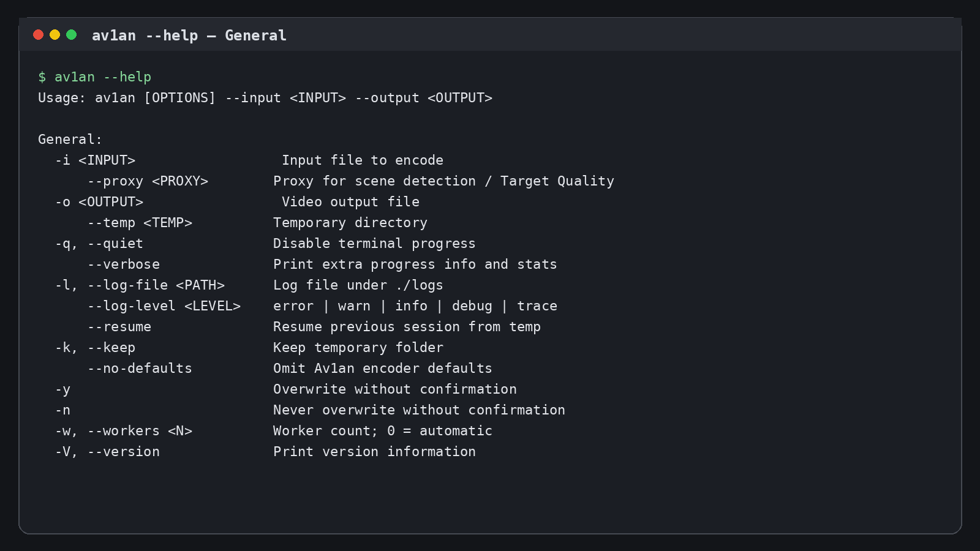Click the Usage line text
The width and height of the screenshot is (980, 551).
click(x=265, y=98)
